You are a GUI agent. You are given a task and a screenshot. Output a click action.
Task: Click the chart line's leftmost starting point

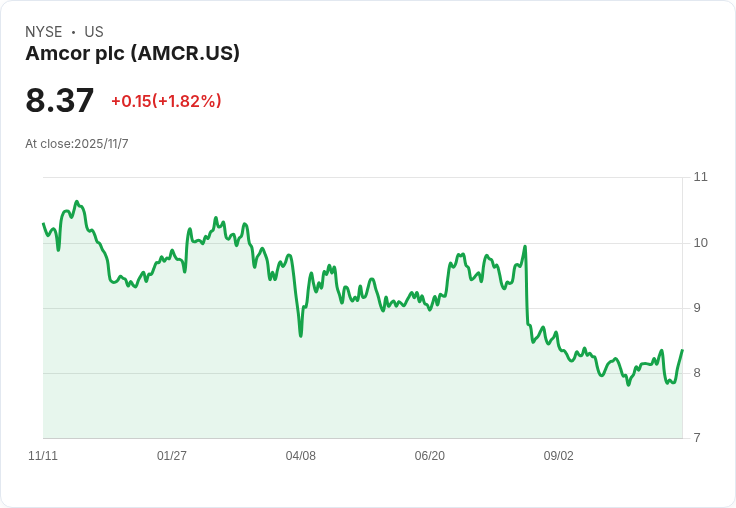(x=43, y=223)
